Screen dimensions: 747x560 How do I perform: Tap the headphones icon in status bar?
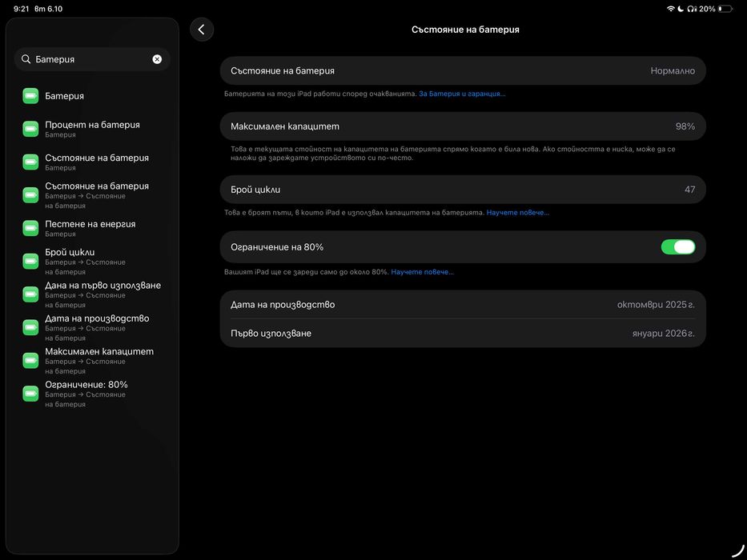tap(692, 9)
